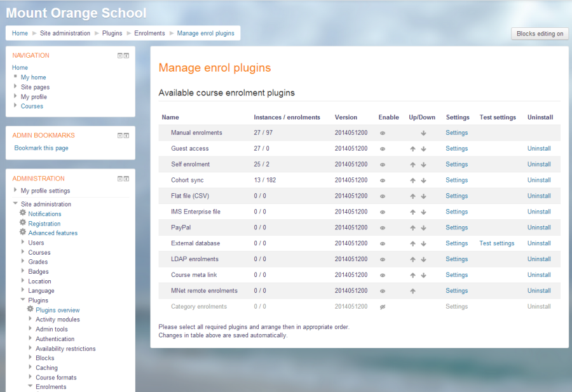Click the Blocks editing on button
572x392 pixels.
click(539, 33)
